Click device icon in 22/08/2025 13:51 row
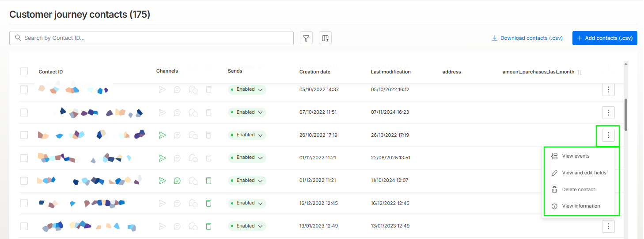This screenshot has height=239, width=644. pos(209,158)
